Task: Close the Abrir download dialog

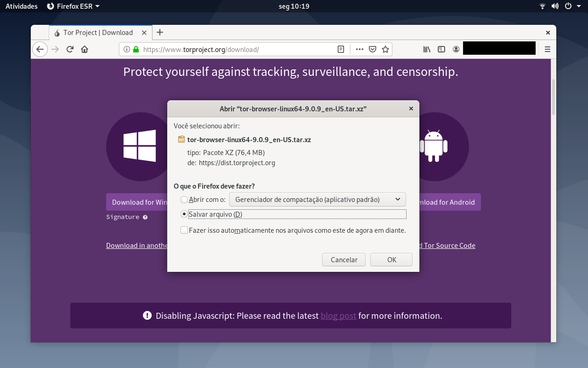Action: pos(411,109)
